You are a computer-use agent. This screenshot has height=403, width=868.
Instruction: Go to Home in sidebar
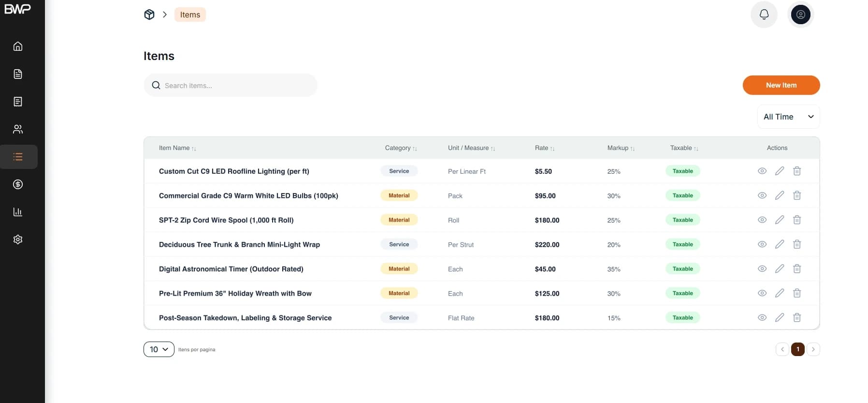18,46
